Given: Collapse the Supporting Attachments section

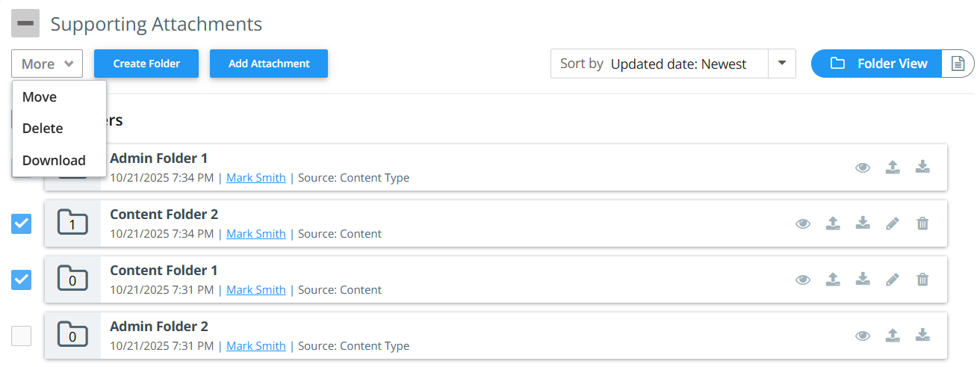Looking at the screenshot, I should click(25, 24).
